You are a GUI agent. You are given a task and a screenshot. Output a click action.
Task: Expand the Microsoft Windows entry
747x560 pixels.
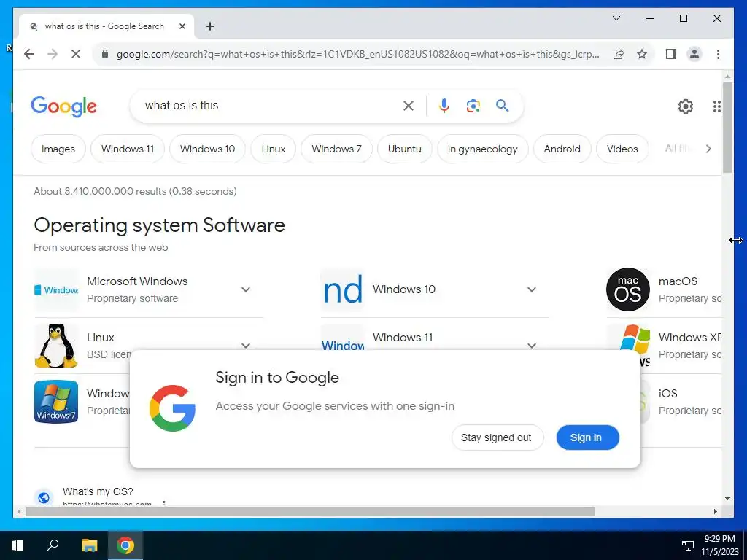point(245,289)
